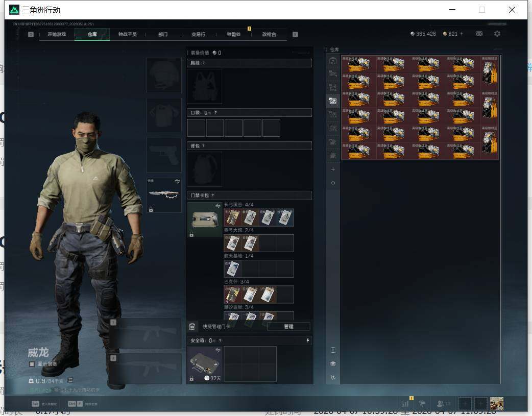Click the 安全箱 help question mark

220,340
